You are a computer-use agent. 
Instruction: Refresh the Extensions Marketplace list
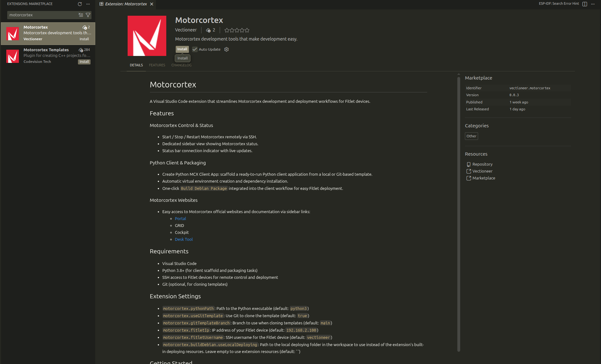point(80,4)
